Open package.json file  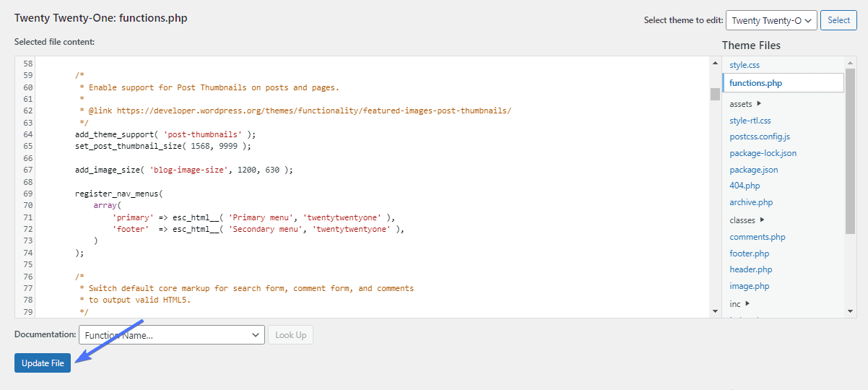coord(754,170)
